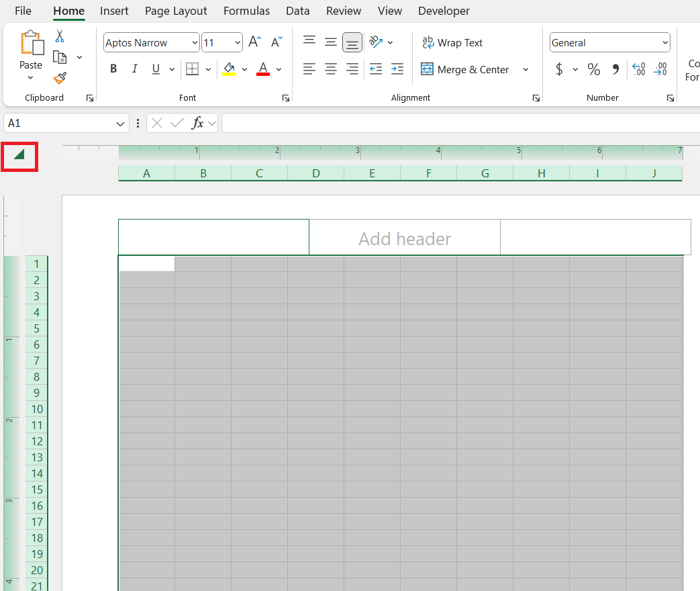Cut the selection using the scissors icon
This screenshot has height=591, width=700.
[59, 35]
